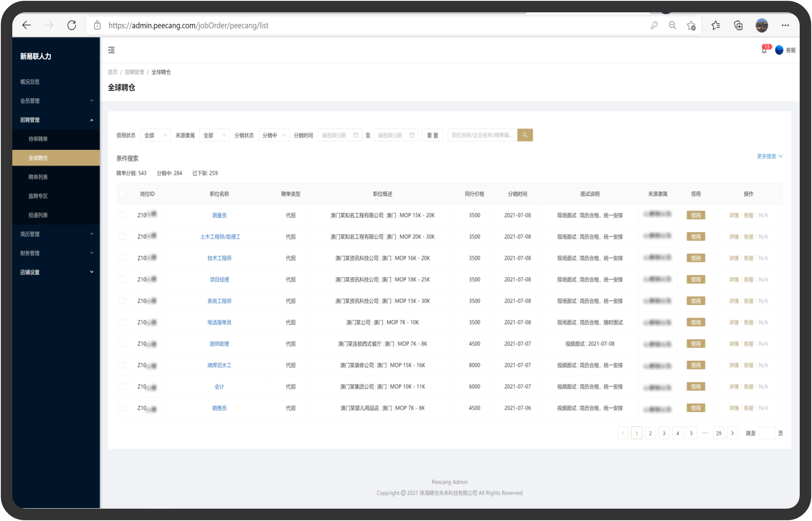Click the 重置 reset button
The width and height of the screenshot is (812, 521).
pyautogui.click(x=432, y=135)
